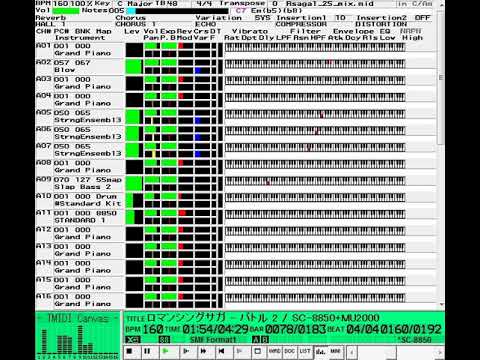
Task: Select the A10 Standard Kit drum channel
Action: (x=79, y=200)
